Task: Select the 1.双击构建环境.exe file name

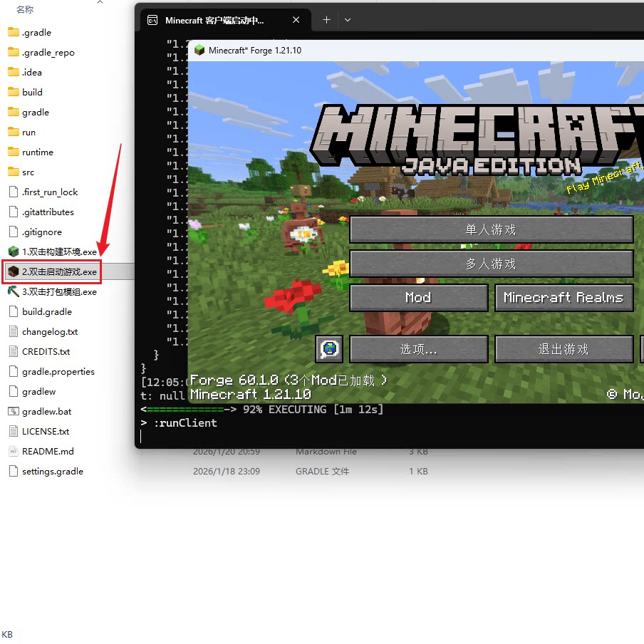Action: pyautogui.click(x=60, y=251)
